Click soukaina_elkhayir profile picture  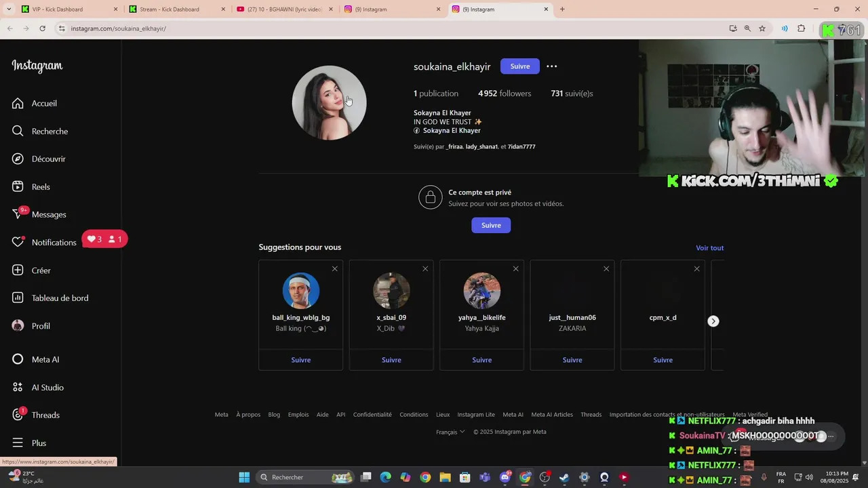[329, 103]
